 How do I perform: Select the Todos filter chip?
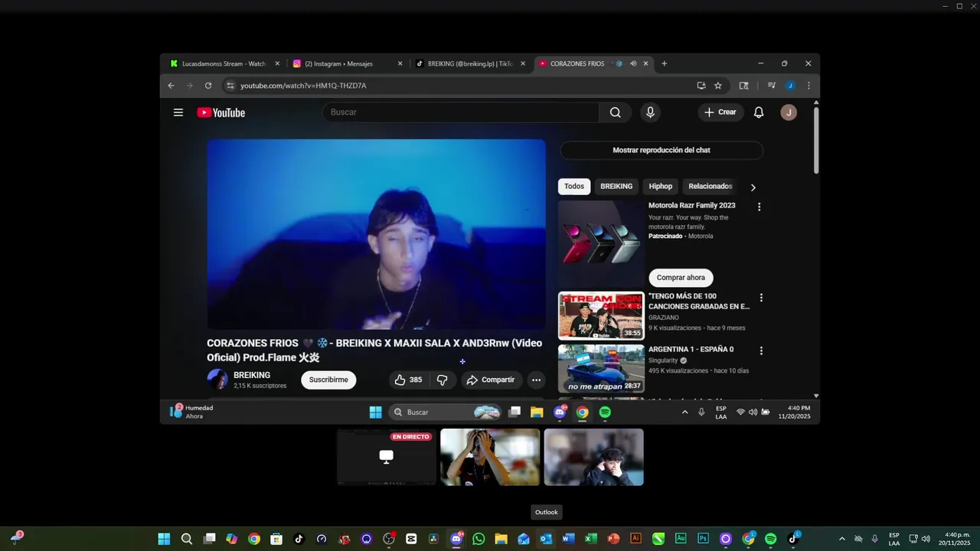click(x=574, y=187)
